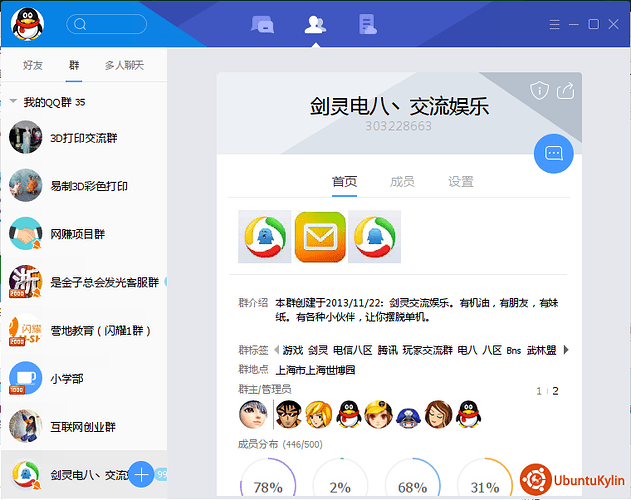Select the 营地教育（闪耀1群） group
This screenshot has height=500, width=631.
click(x=84, y=331)
